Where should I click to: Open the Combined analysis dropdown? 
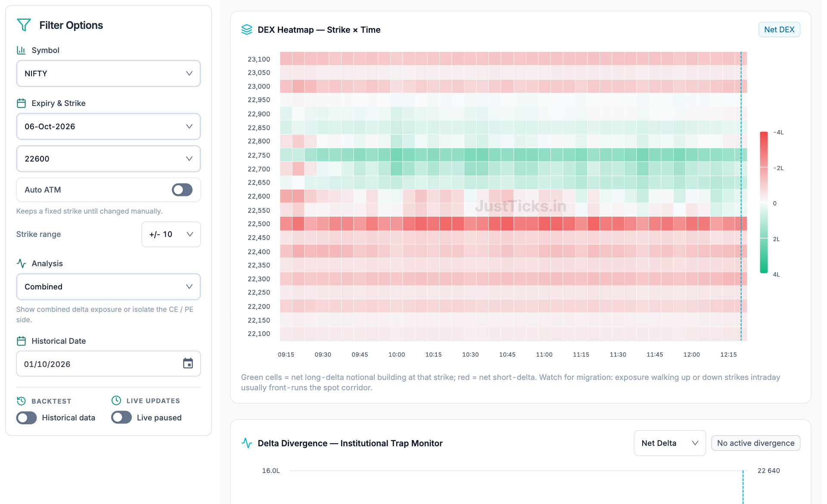click(109, 287)
